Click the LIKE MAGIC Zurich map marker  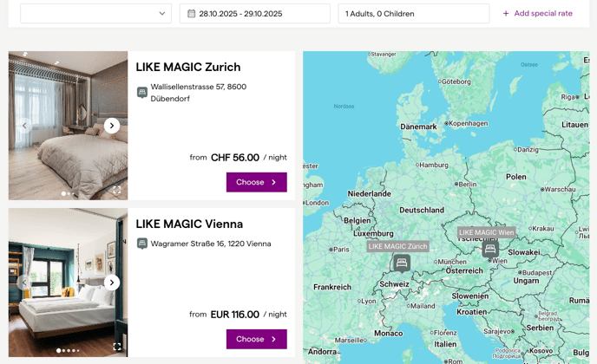pos(401,262)
